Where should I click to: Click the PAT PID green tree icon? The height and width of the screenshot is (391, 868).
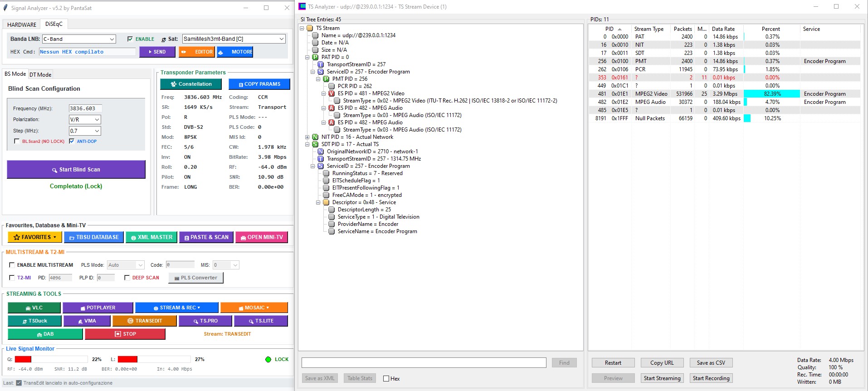pyautogui.click(x=315, y=57)
